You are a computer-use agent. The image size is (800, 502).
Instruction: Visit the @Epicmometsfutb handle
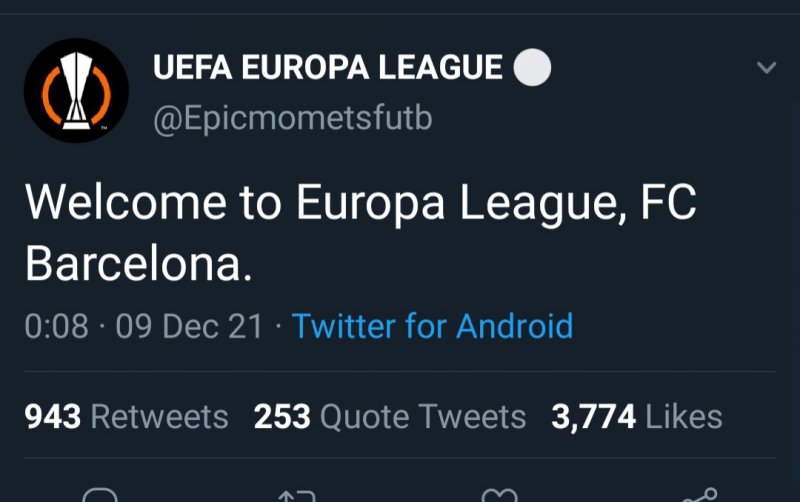click(x=292, y=119)
